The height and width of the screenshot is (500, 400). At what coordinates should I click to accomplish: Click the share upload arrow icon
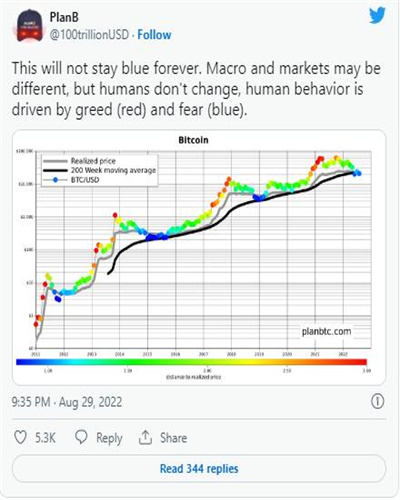click(145, 437)
